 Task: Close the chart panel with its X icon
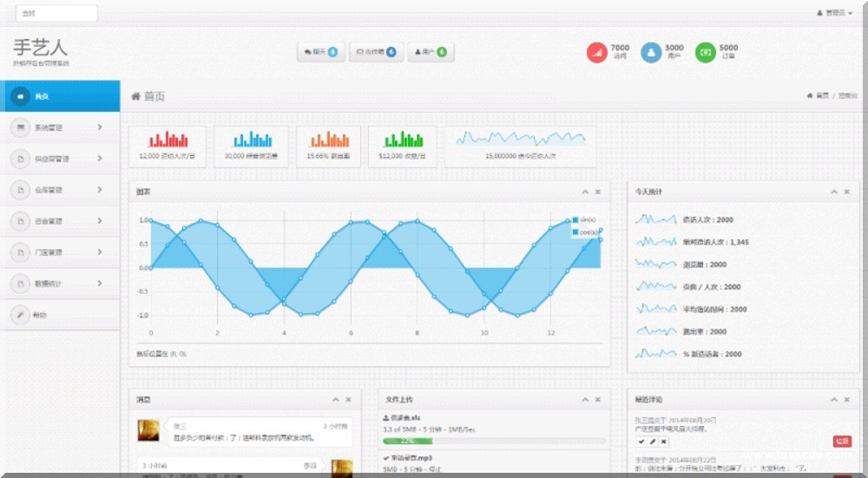point(597,192)
